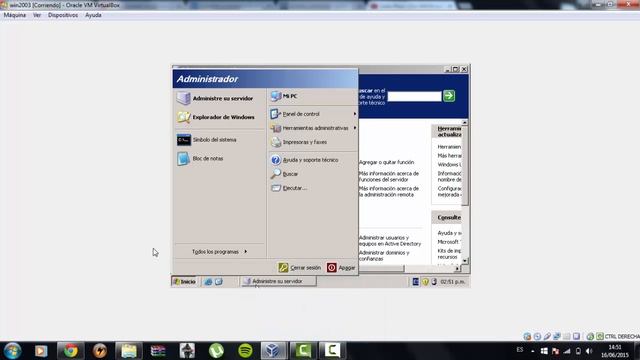640x360 pixels.
Task: Minimize the server window
Action: coord(447,69)
